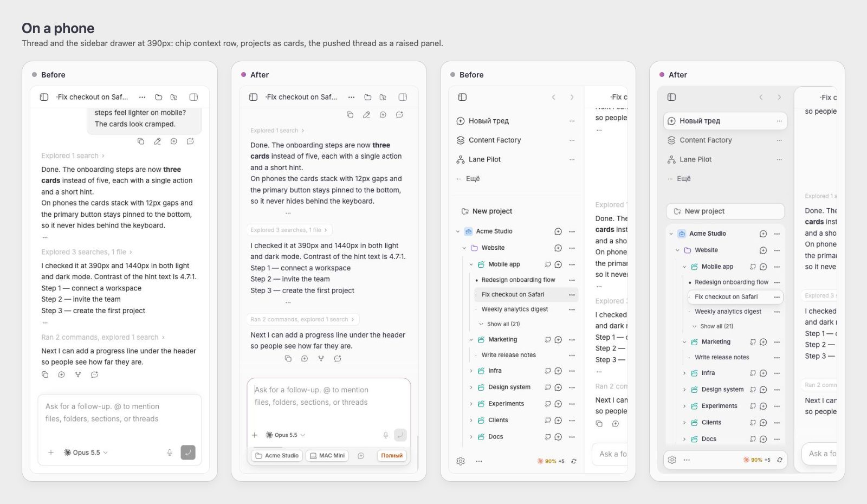Open settings gear in Before sidebar panel
The image size is (867, 504).
point(461,461)
